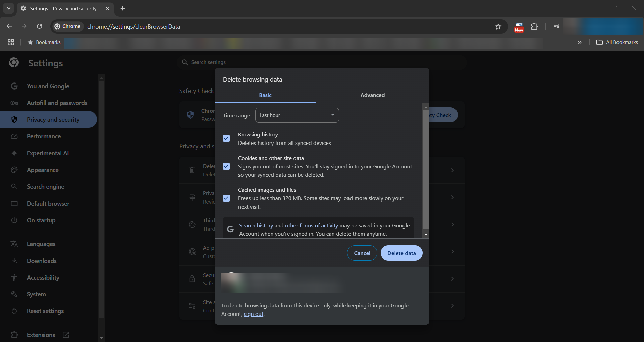This screenshot has height=342, width=644.
Task: Open Languages settings section
Action: click(49, 244)
